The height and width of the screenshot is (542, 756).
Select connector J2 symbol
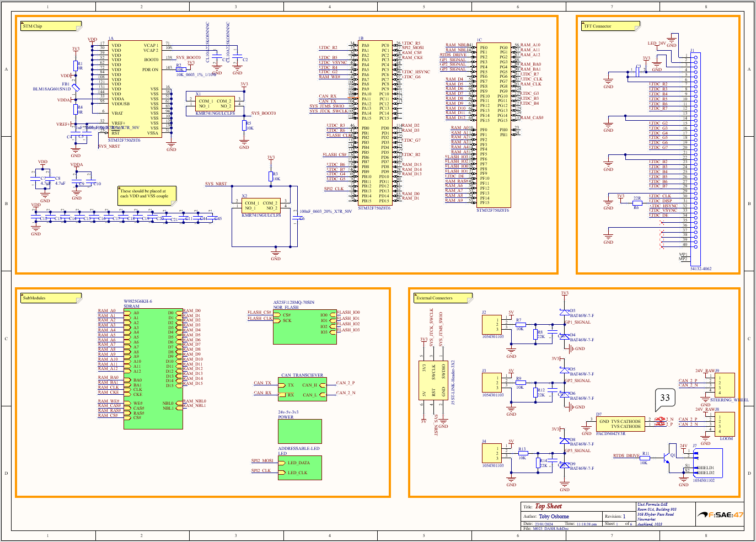[492, 324]
